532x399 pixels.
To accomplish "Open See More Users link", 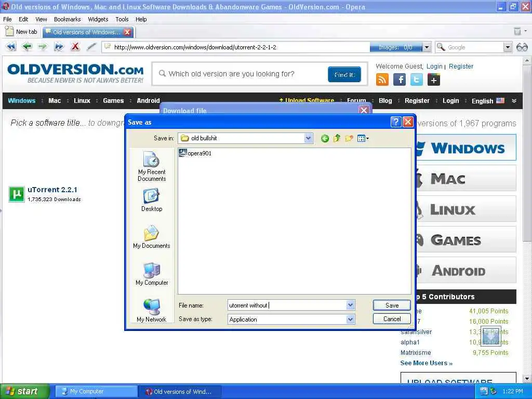I will click(426, 363).
